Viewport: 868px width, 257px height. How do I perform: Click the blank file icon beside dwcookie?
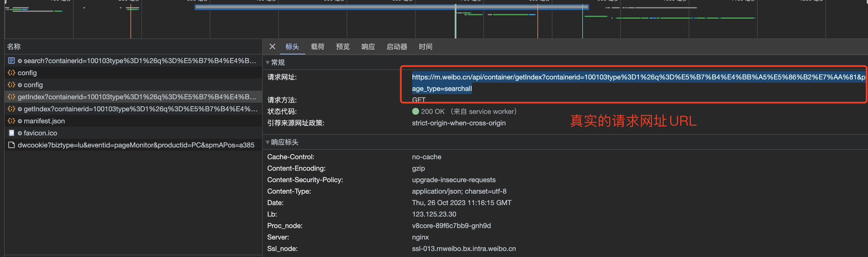[11, 145]
